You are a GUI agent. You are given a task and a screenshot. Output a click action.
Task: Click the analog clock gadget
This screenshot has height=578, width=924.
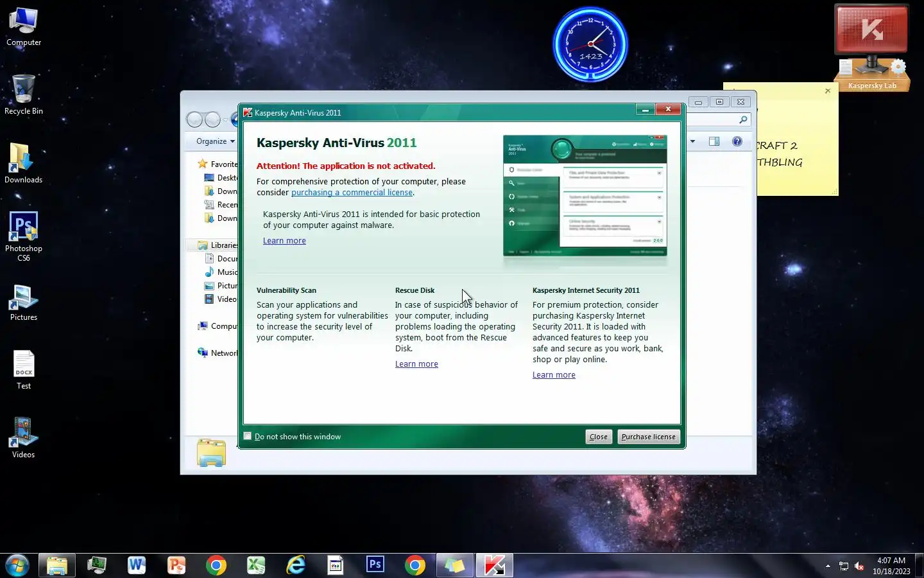pos(590,44)
